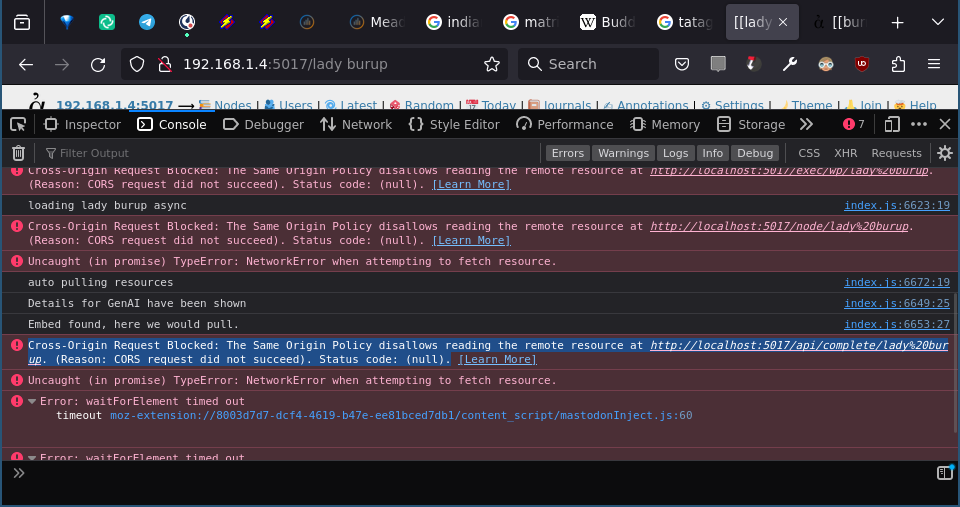Toggle the Errors filter button
The image size is (960, 507).
(568, 153)
